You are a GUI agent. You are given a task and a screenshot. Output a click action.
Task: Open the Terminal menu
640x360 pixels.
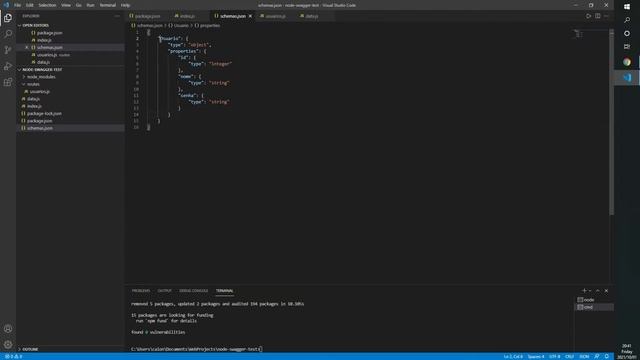click(x=108, y=5)
